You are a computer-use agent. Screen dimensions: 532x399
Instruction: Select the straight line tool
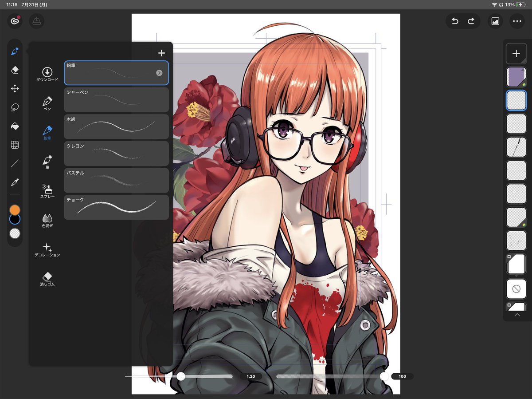pyautogui.click(x=15, y=163)
